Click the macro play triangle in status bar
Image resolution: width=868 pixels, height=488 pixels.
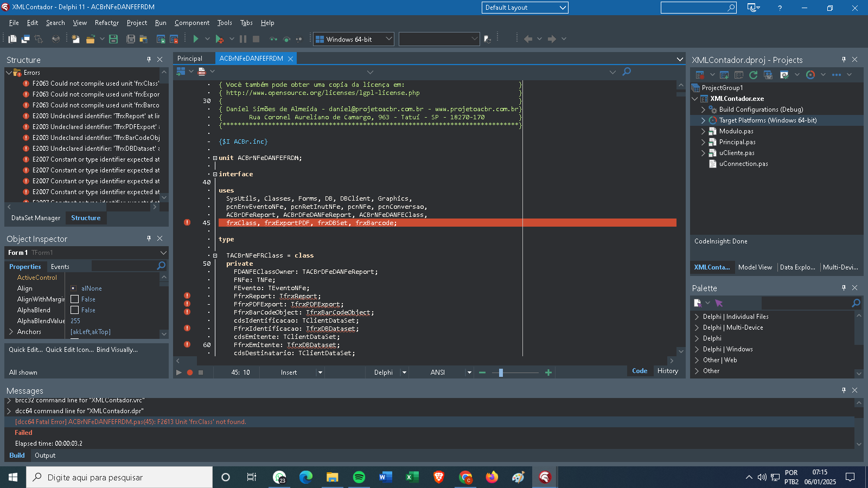pyautogui.click(x=178, y=373)
